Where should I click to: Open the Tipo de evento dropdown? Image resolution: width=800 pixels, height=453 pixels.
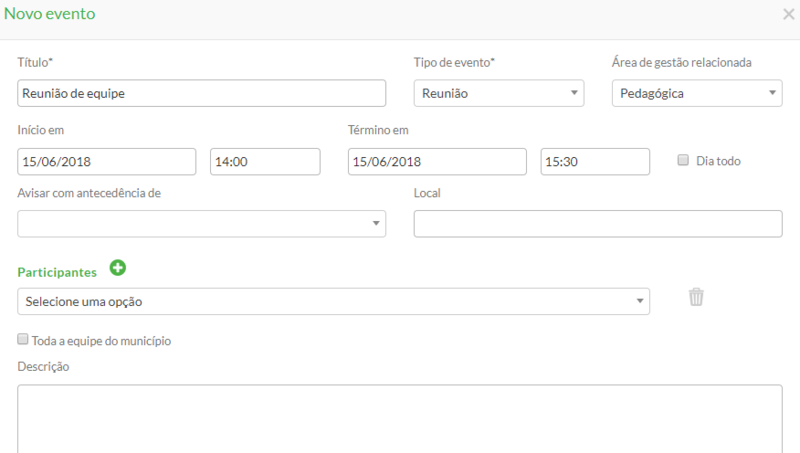[498, 93]
